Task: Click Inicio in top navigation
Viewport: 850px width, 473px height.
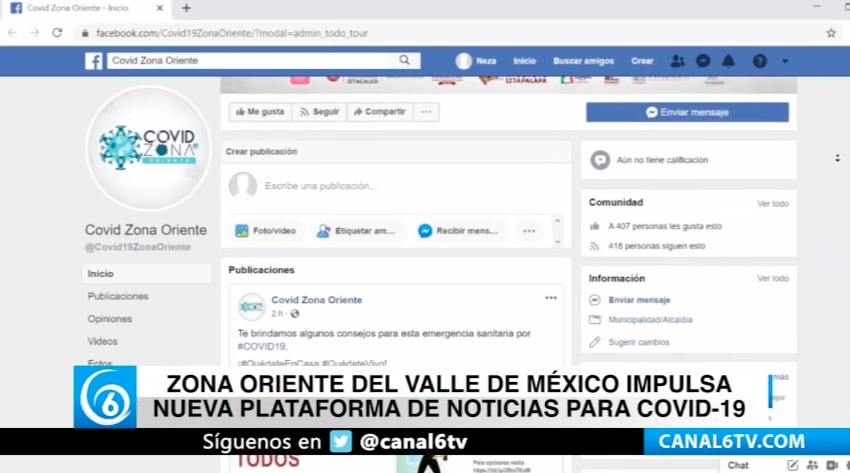Action: (525, 61)
